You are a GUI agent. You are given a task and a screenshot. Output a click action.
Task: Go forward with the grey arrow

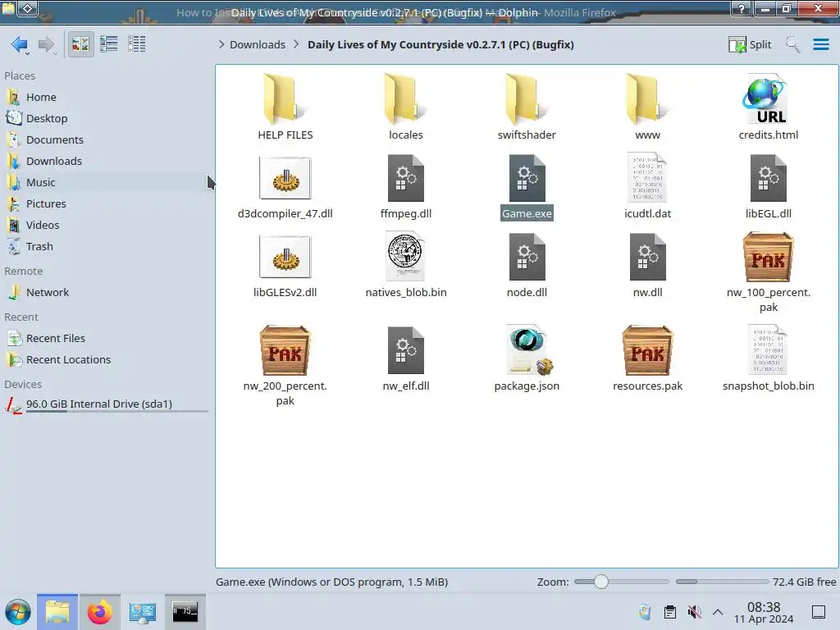tap(47, 44)
